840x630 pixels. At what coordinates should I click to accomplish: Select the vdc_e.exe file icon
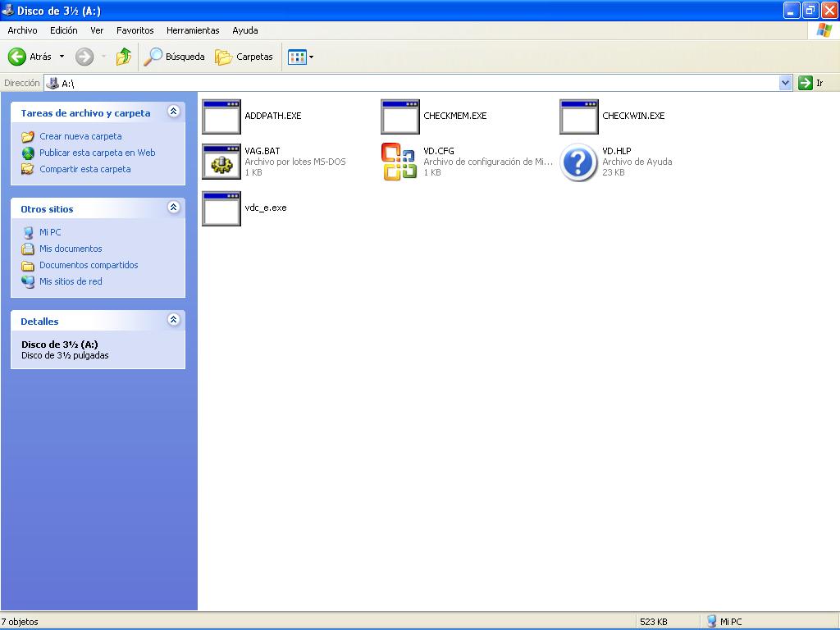point(221,209)
